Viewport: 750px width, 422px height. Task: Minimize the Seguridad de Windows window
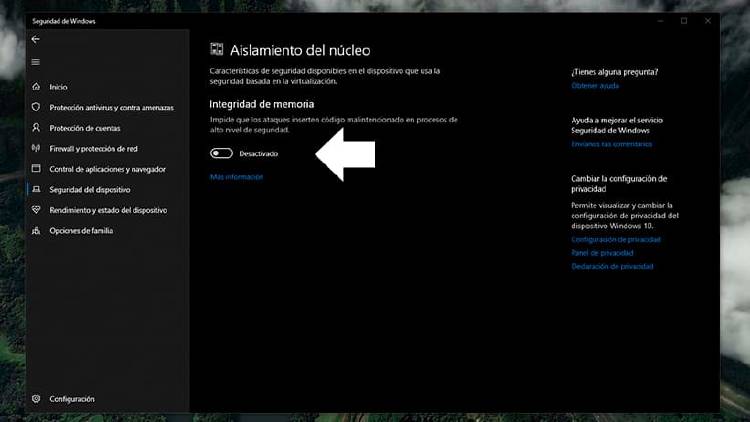pyautogui.click(x=661, y=21)
